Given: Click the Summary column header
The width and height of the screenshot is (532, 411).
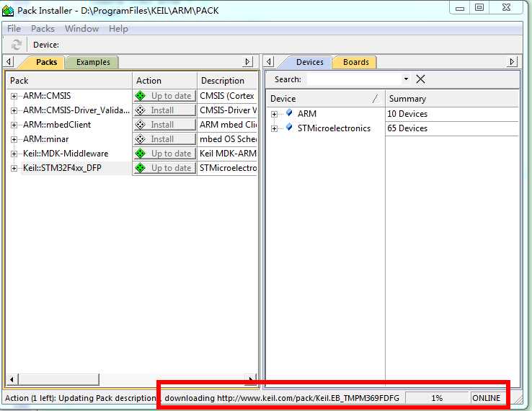Looking at the screenshot, I should coord(452,99).
